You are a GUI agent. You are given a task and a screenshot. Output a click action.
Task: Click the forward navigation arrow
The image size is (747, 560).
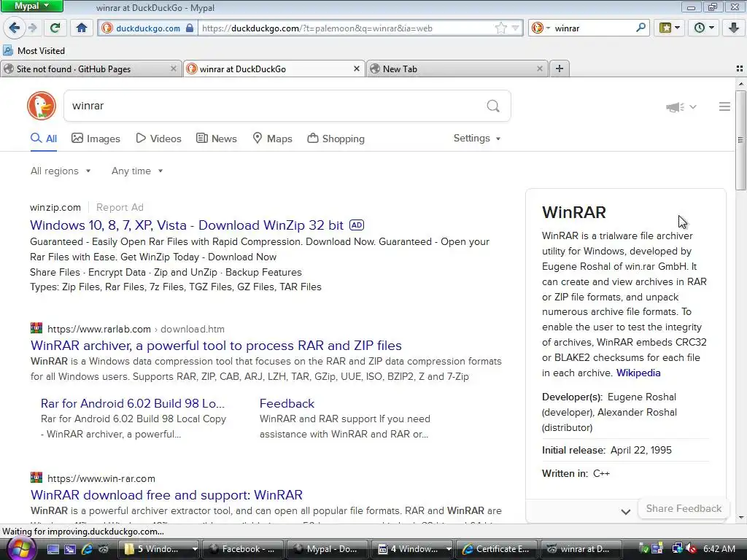click(x=33, y=28)
